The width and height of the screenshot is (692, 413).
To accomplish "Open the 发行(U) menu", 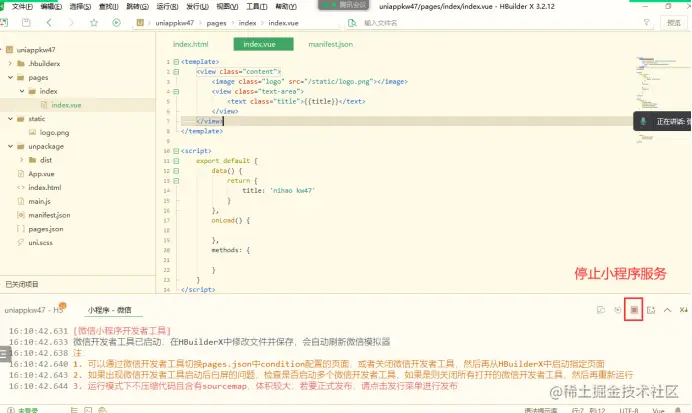I will [x=197, y=6].
